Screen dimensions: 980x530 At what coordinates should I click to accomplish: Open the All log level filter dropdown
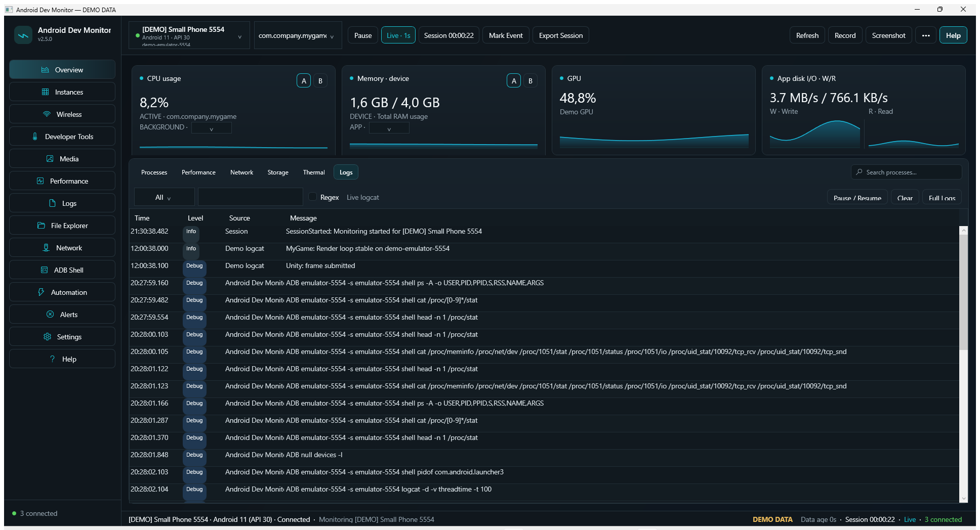[x=165, y=197]
